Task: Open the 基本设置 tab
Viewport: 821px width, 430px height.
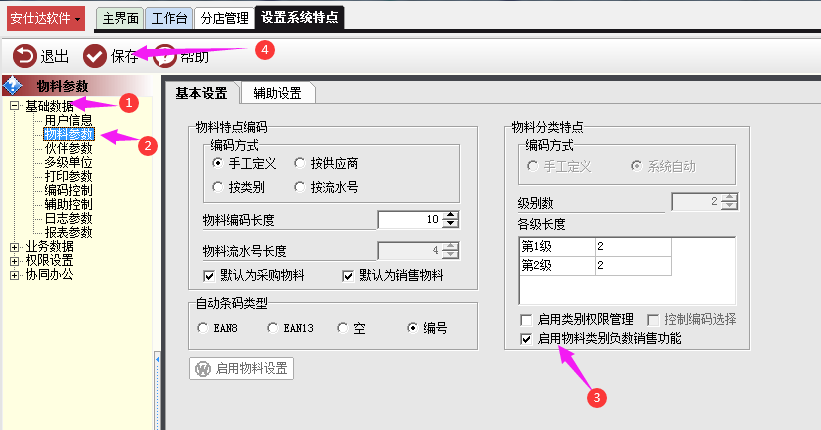Action: (x=202, y=93)
